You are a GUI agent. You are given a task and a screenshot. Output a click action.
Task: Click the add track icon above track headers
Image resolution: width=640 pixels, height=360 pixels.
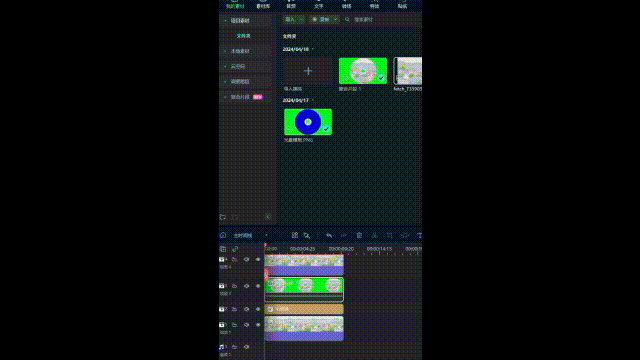(223, 249)
